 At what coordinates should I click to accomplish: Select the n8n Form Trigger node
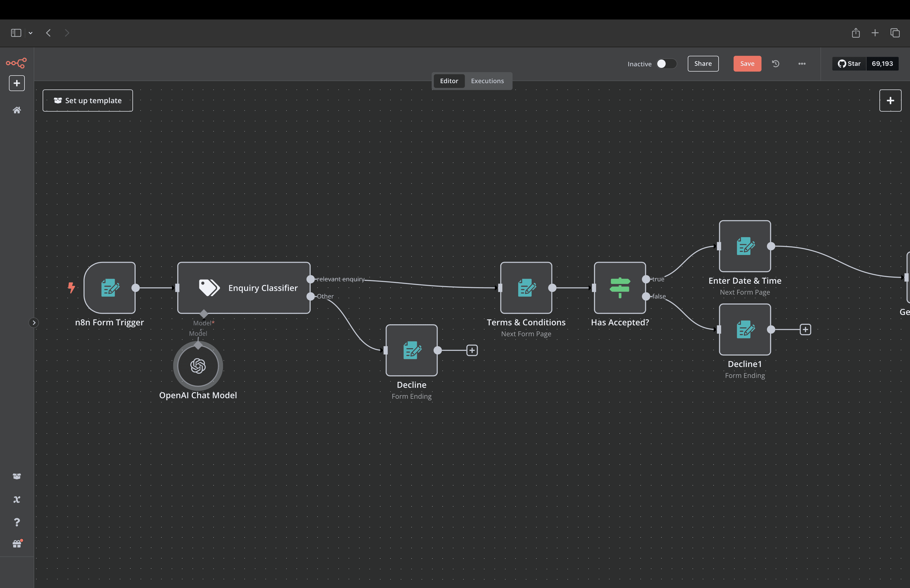tap(110, 288)
